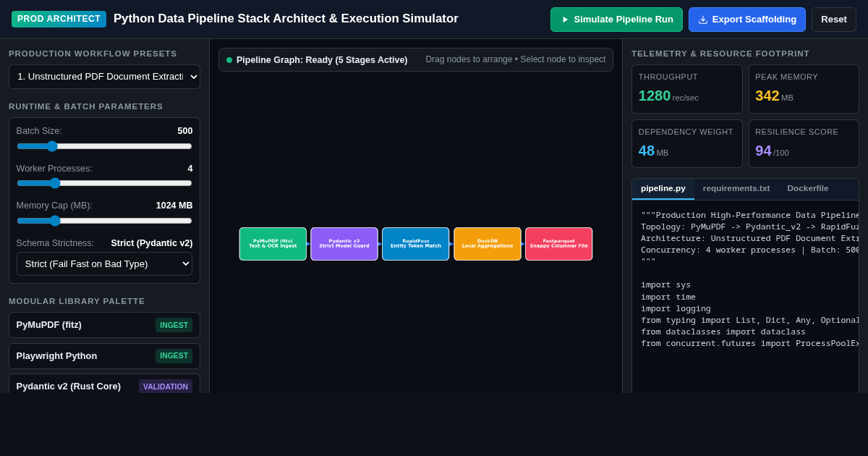Click the play icon in Simulate button

[565, 20]
